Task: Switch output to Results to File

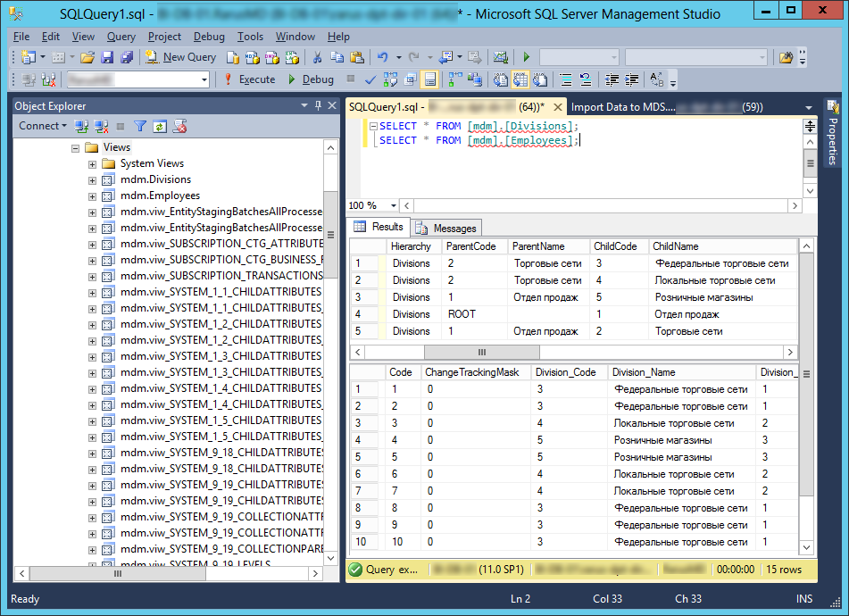Action: click(540, 79)
